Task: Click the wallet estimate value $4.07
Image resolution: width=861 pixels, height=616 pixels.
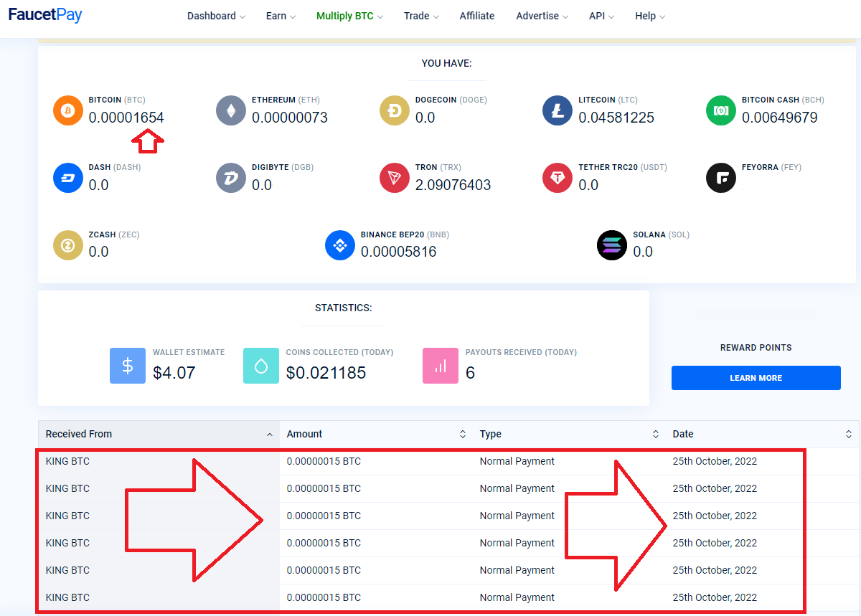Action: 174,373
